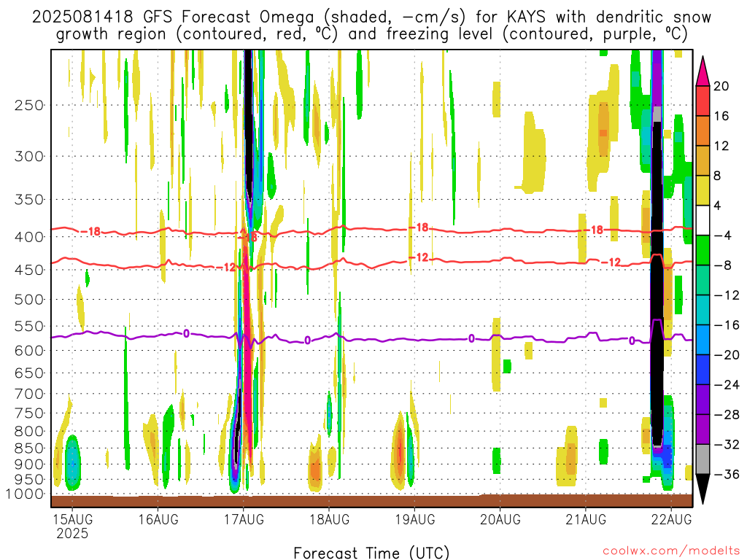
Task: Click the 850 pressure level label
Action: (29, 448)
